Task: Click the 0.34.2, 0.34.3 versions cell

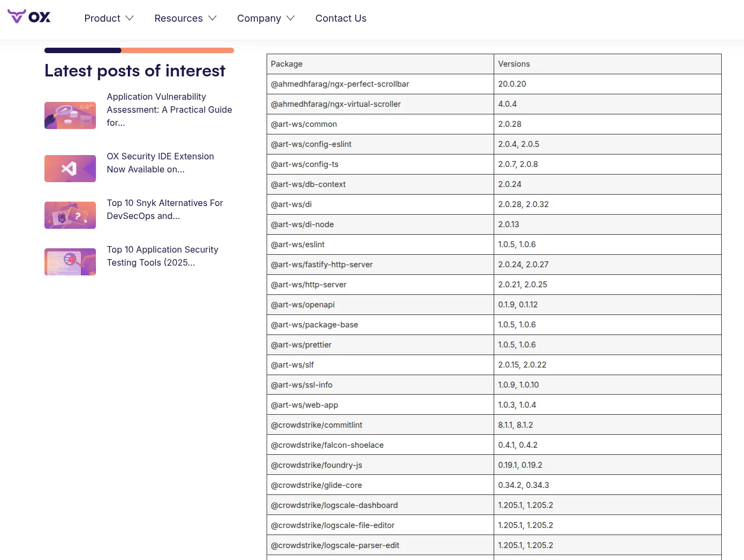Action: [x=607, y=485]
